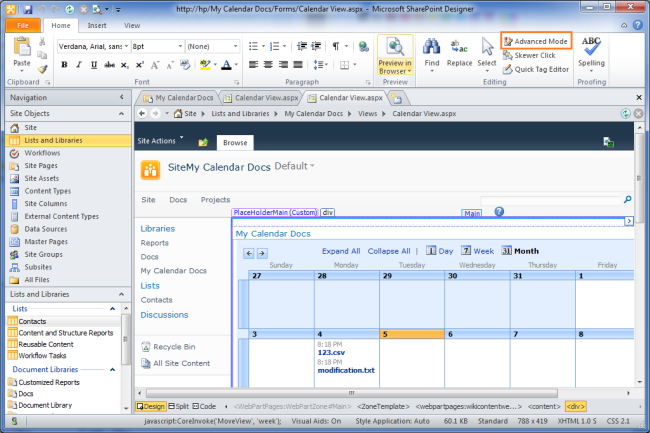Collapse the Lists group arrow

(112, 309)
